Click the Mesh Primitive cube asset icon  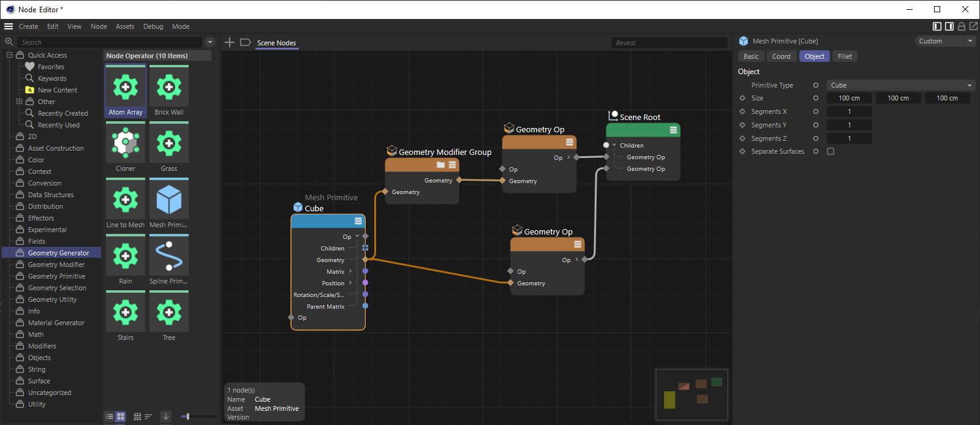[169, 200]
